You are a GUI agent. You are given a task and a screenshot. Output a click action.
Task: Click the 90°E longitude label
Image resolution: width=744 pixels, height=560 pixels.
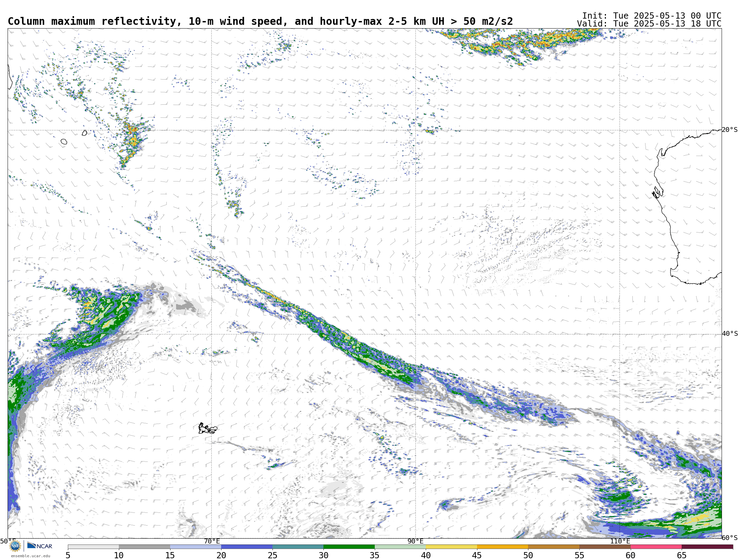415,541
